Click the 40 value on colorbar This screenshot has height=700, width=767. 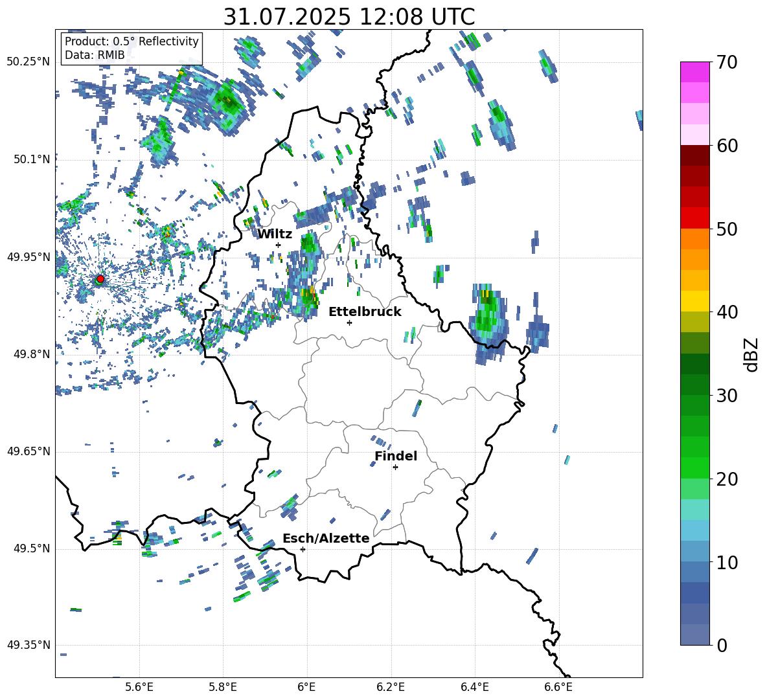[x=727, y=312]
